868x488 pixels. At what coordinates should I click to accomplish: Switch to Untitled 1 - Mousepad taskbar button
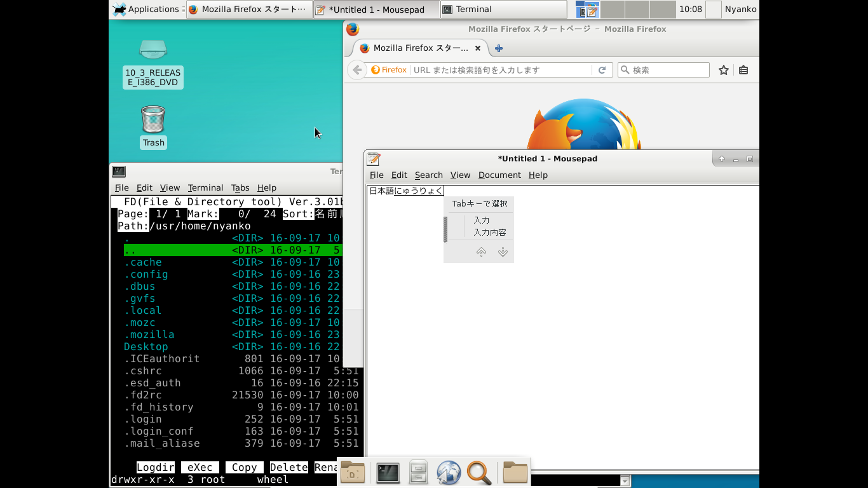point(377,10)
